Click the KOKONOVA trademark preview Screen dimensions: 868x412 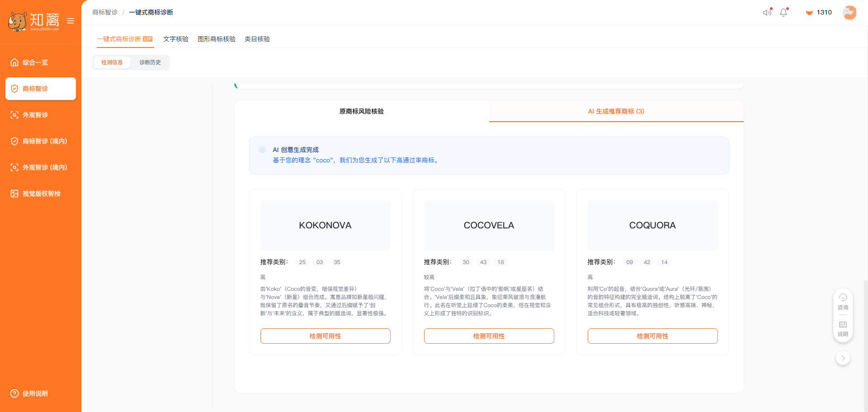(325, 225)
